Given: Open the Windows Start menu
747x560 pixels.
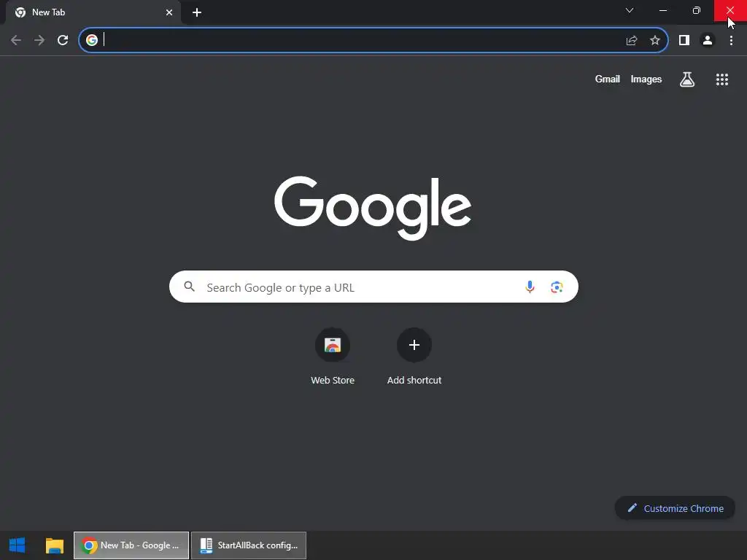Looking at the screenshot, I should click(18, 545).
